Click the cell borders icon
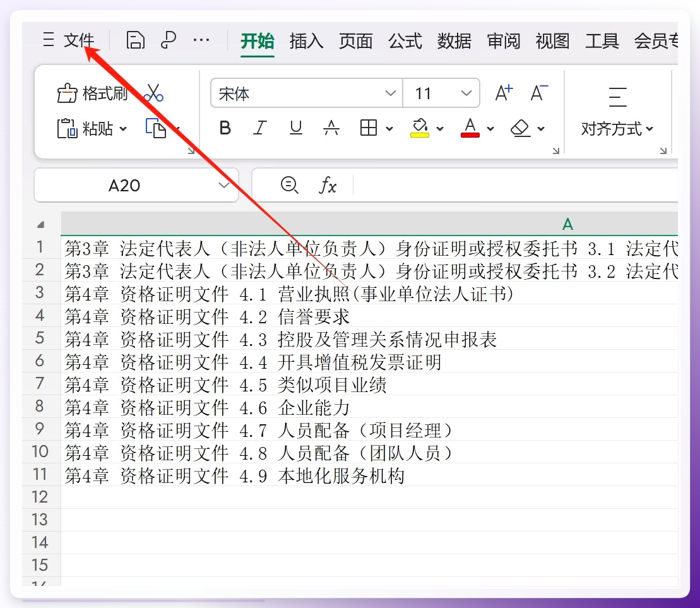The width and height of the screenshot is (700, 608). click(x=369, y=128)
